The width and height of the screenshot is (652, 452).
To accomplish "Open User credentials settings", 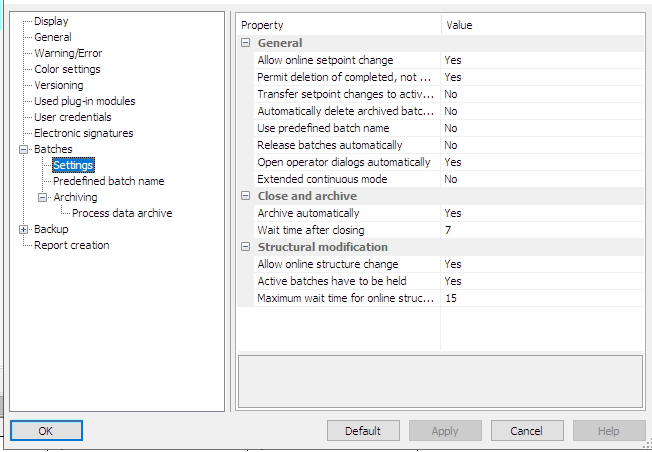I will 73,117.
